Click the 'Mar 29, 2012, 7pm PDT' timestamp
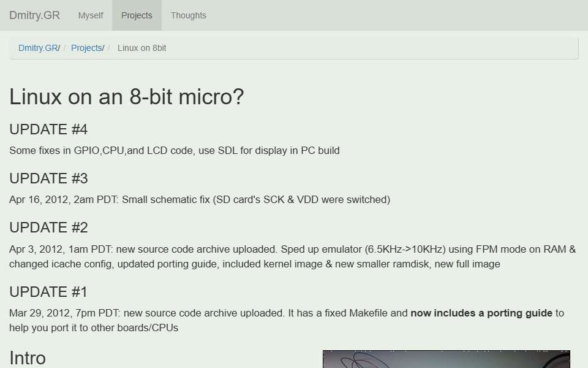This screenshot has width=588, height=368. (64, 313)
